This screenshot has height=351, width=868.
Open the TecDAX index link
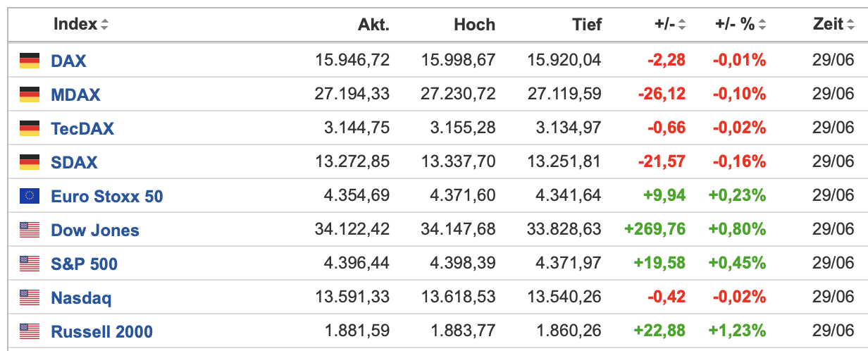pyautogui.click(x=82, y=128)
